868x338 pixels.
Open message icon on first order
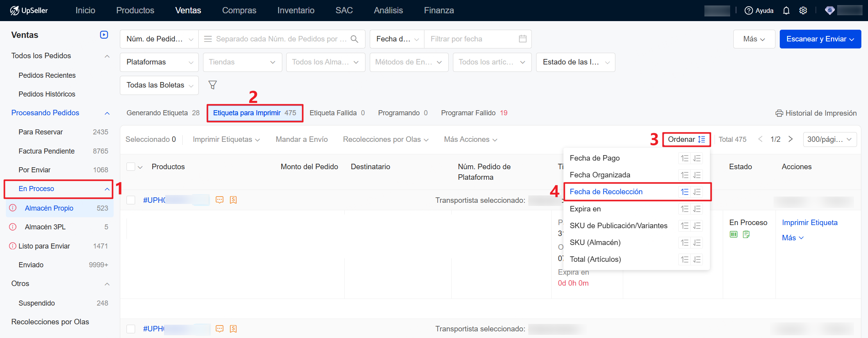coord(219,200)
